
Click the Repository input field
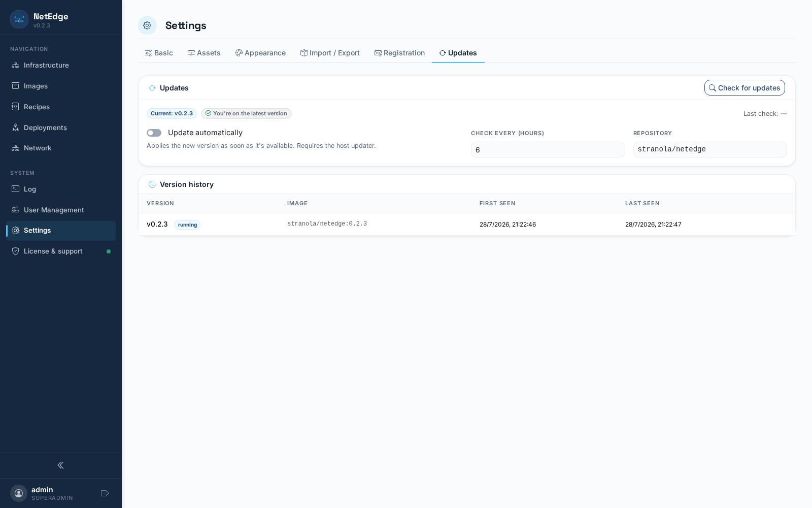(x=710, y=149)
